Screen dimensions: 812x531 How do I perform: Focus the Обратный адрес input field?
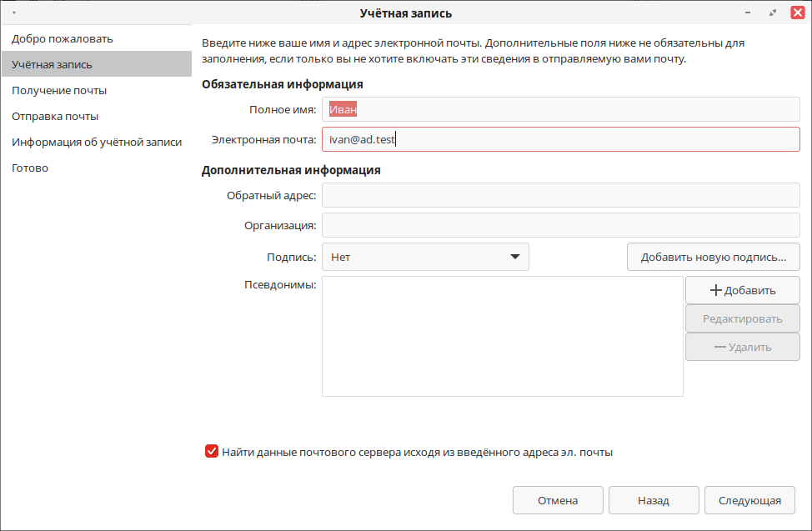[561, 195]
